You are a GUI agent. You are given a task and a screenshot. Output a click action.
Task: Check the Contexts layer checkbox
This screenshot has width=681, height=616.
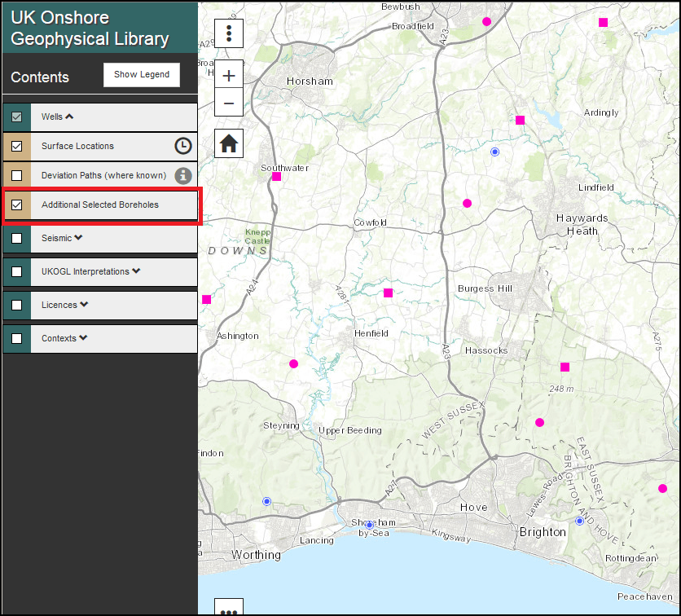click(15, 338)
